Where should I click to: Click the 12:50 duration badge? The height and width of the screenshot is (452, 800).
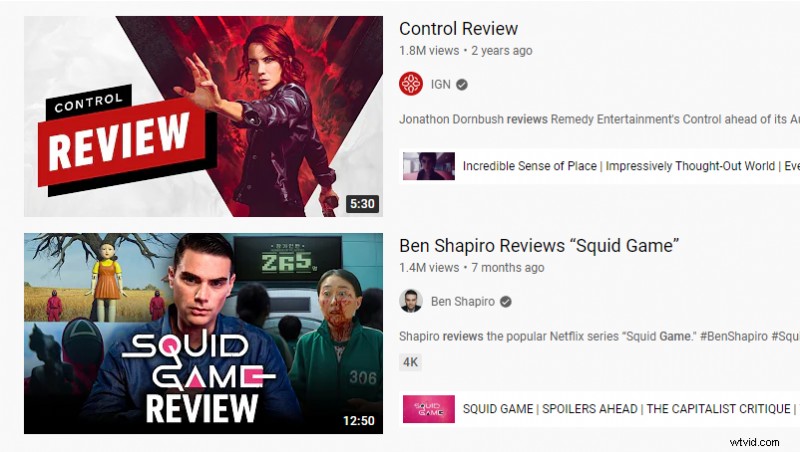(359, 421)
